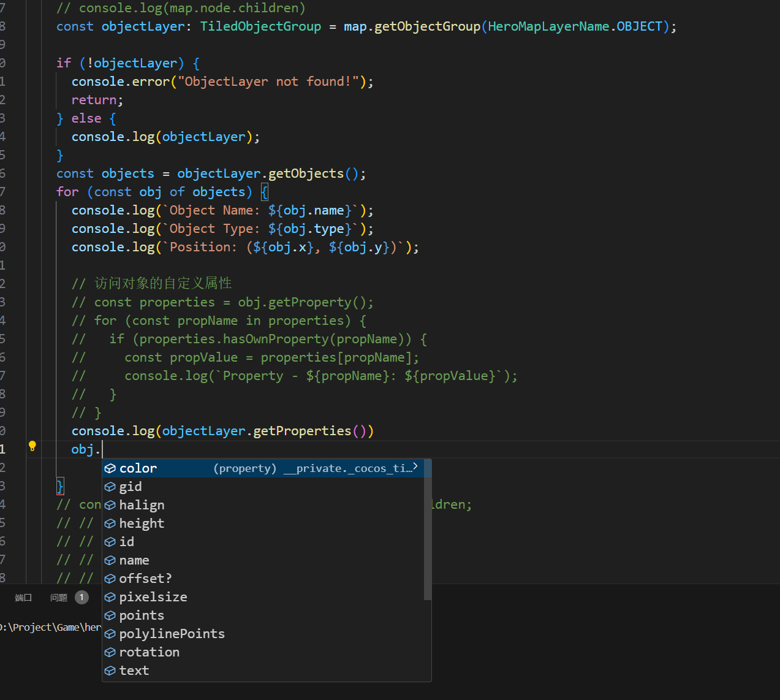Click the Object Name template string
Screen dimensions: 780x700
tap(261, 210)
